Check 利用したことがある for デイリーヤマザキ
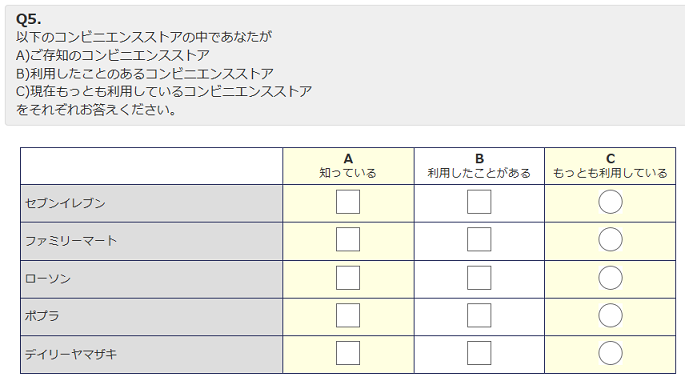 pos(479,353)
